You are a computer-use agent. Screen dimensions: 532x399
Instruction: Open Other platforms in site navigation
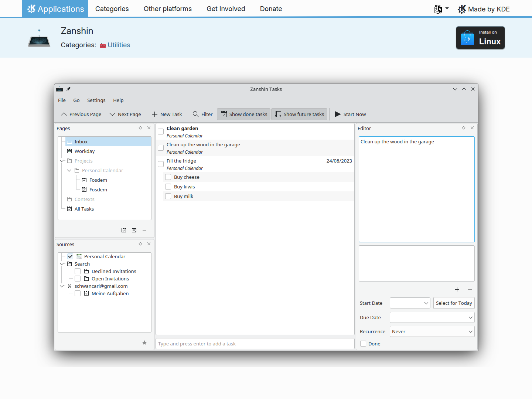(168, 8)
